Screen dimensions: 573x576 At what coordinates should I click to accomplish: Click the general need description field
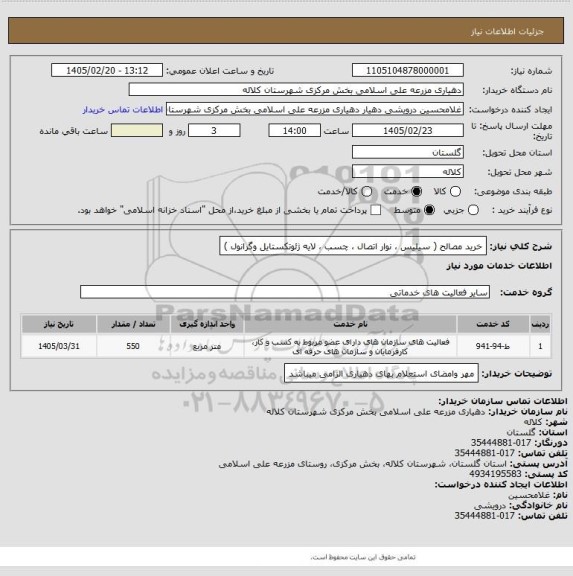click(x=353, y=246)
